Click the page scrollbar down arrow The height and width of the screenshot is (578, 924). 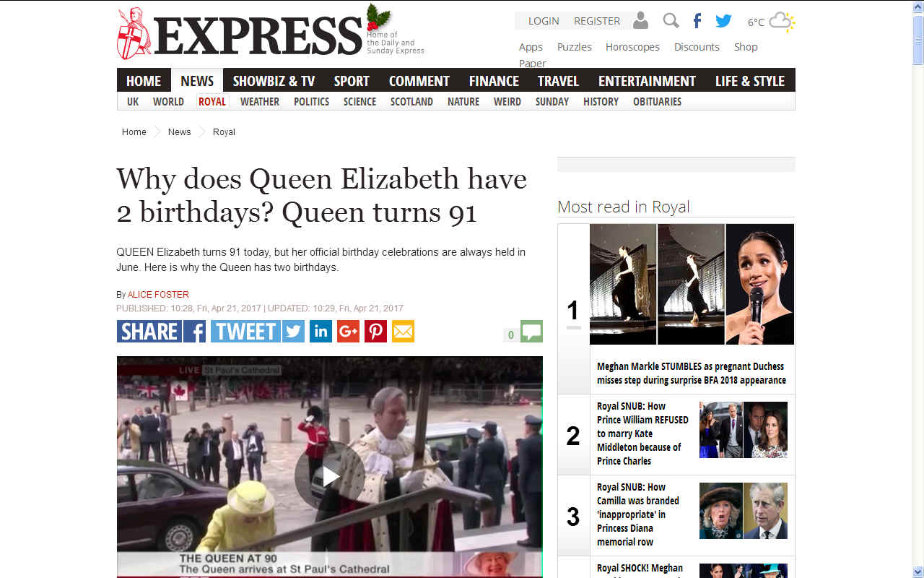click(x=918, y=571)
